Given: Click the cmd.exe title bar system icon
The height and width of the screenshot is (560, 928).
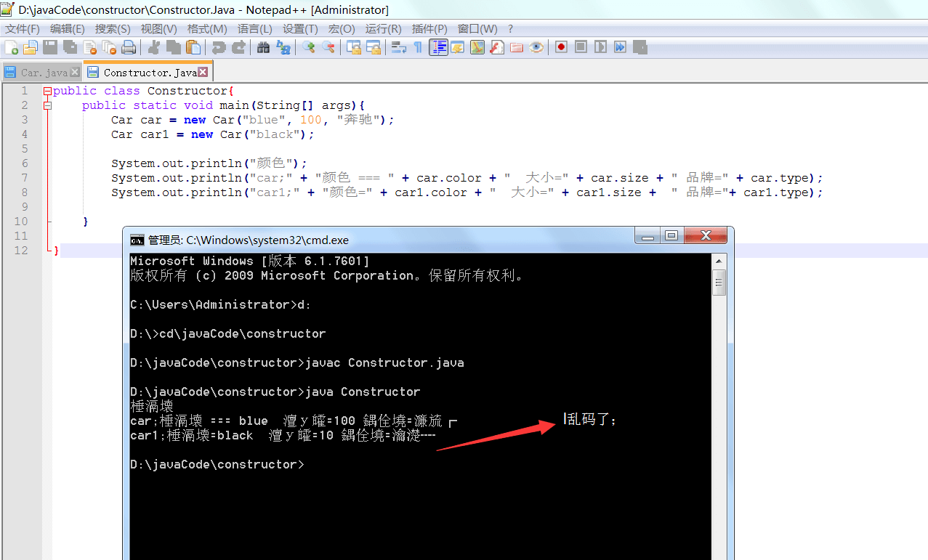Looking at the screenshot, I should 137,240.
